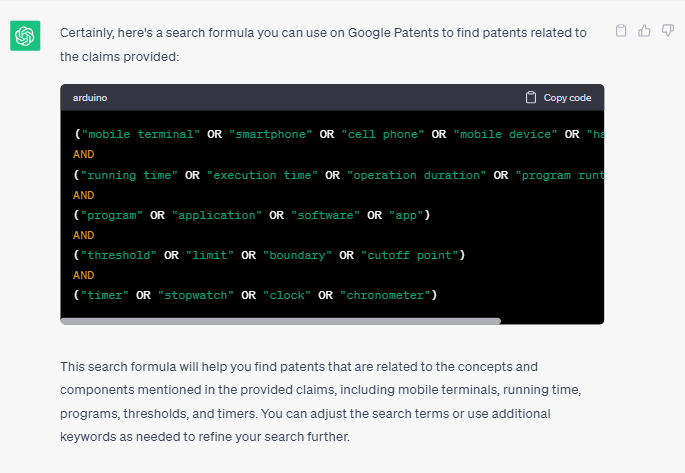Viewport: 685px width, 473px height.
Task: Click "stopwatch" in the code block
Action: (196, 295)
